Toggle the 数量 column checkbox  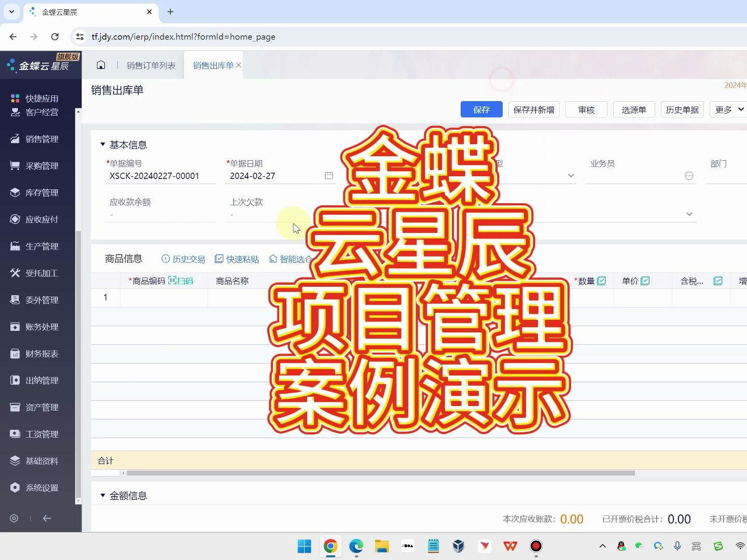tap(602, 281)
